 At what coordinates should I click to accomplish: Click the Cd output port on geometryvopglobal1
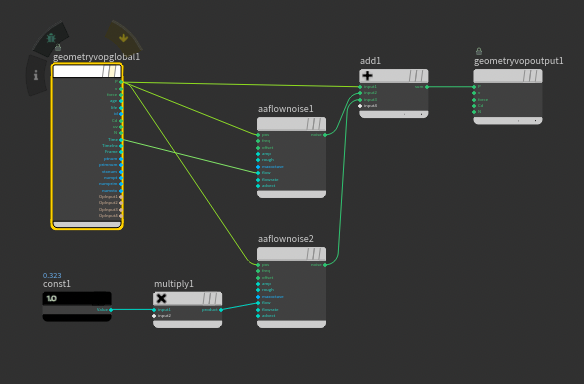[x=121, y=120]
